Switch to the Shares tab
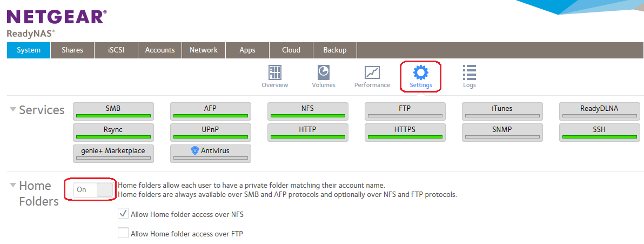The image size is (644, 244). [72, 50]
